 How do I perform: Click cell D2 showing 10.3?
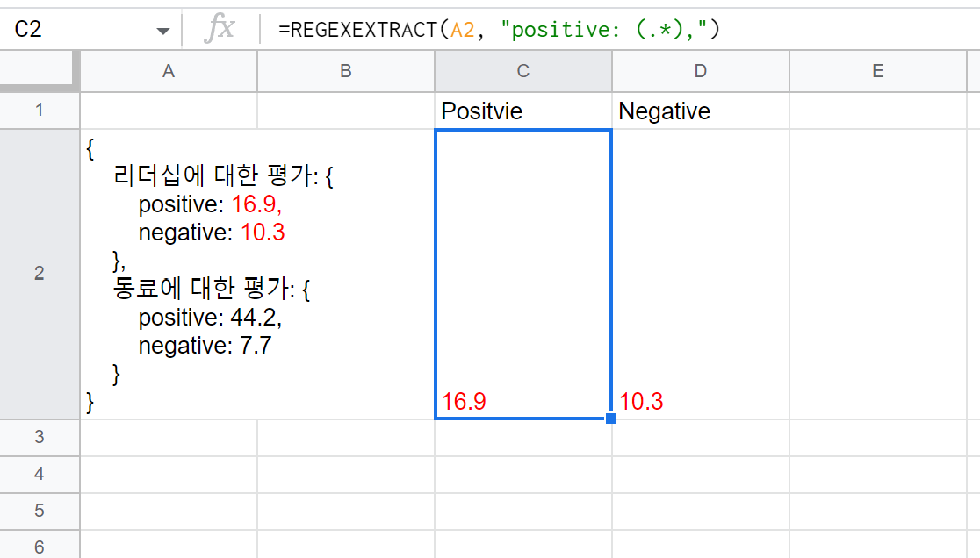701,274
